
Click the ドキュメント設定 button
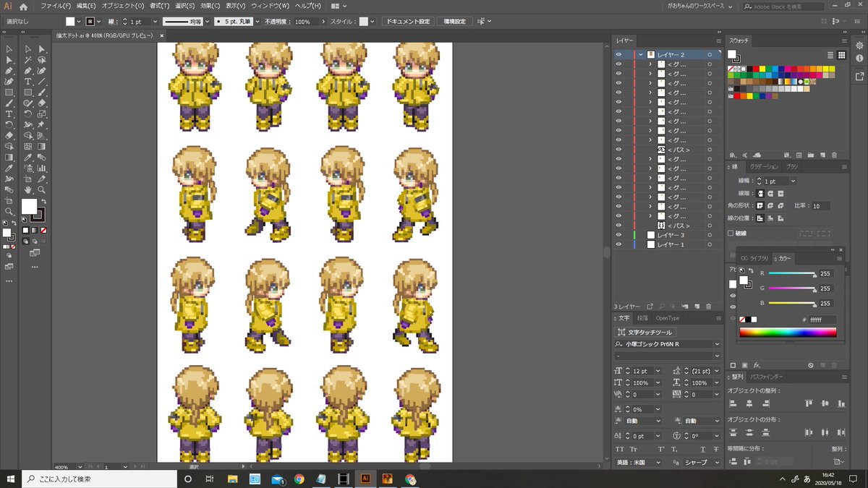click(409, 22)
